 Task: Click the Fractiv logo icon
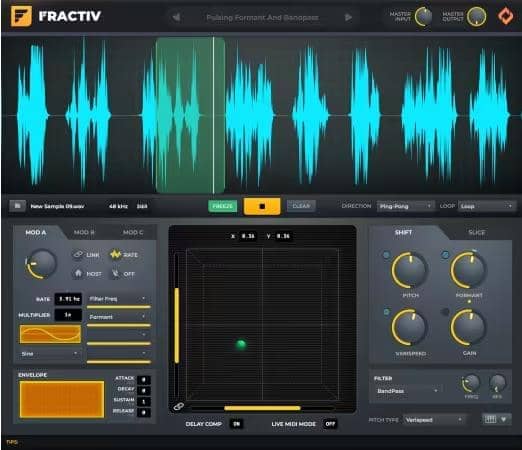click(x=21, y=16)
